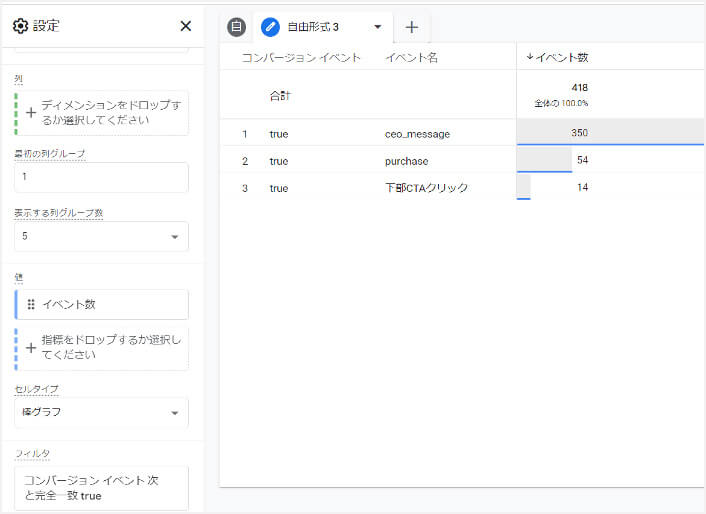Open the document list icon beside the tab

click(236, 27)
